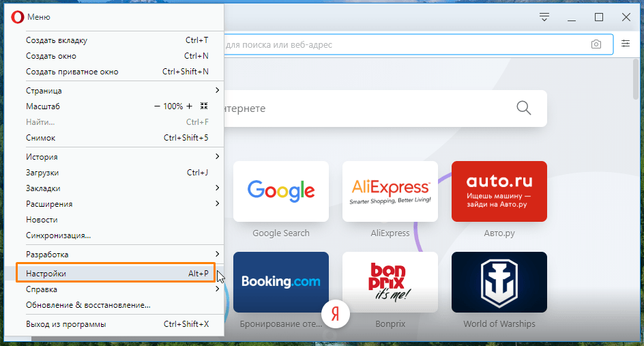The height and width of the screenshot is (346, 644).
Task: Click the 100% zoom value
Action: pos(173,106)
